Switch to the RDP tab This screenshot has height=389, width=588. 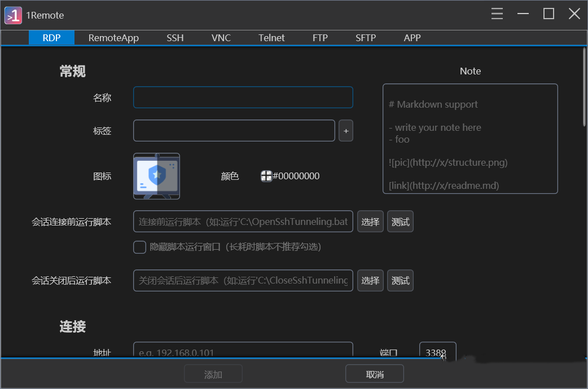click(51, 38)
